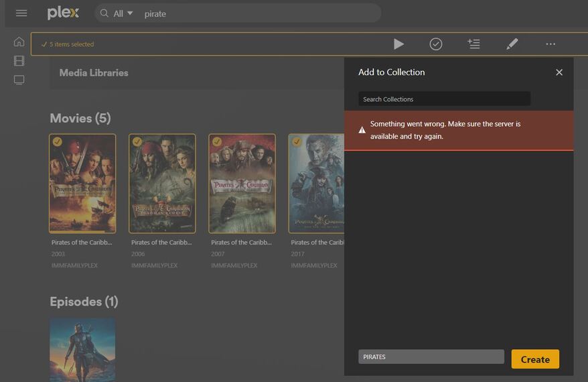The height and width of the screenshot is (382, 588).
Task: Open Movies library sidebar icon
Action: click(19, 61)
